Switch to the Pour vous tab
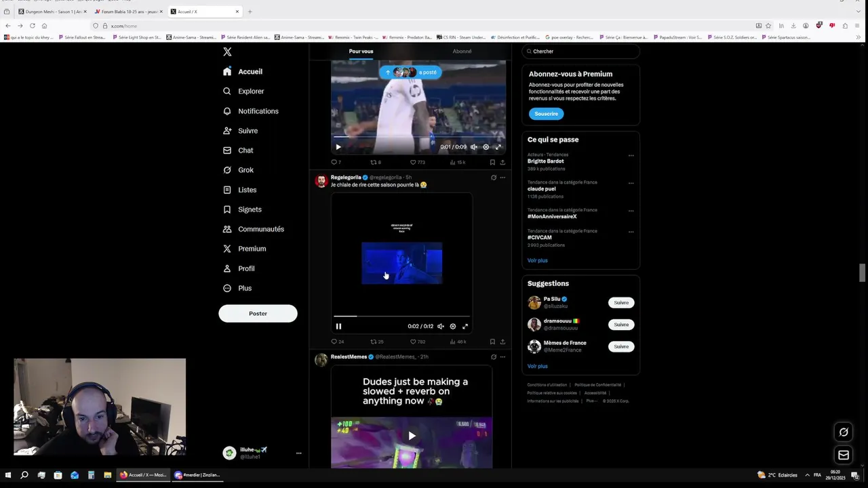Screen dimensions: 868x488 [361, 52]
